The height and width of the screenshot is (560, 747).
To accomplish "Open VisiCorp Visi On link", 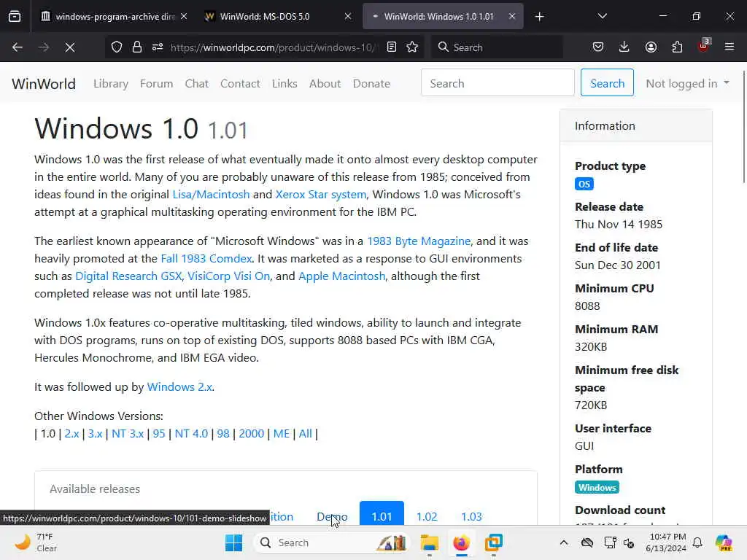I will point(228,276).
